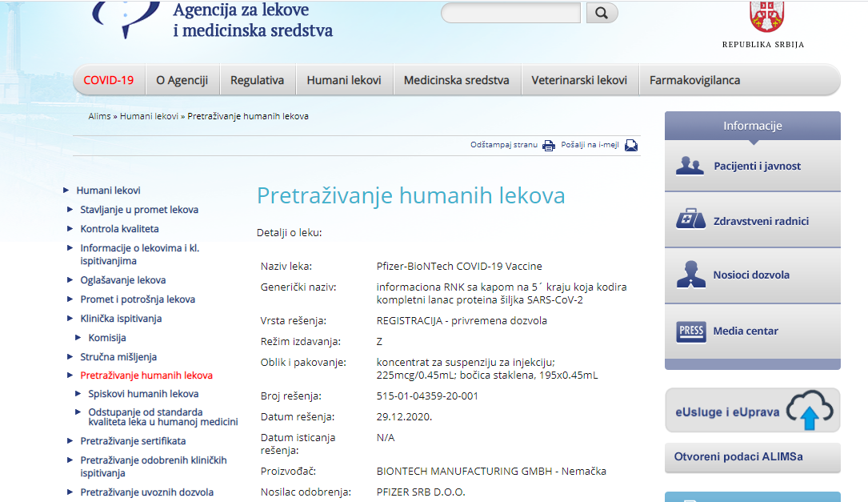Select red Pretraživanje humanih lekova sidebar item
Viewport: 868px width, 502px height.
click(146, 375)
